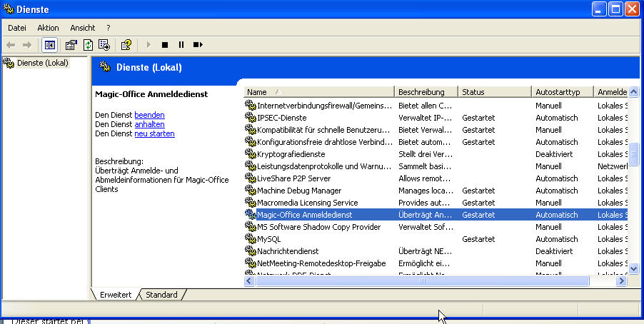Image resolution: width=644 pixels, height=324 pixels.
Task: Click the gear icon of LiveShare P2P Server
Action: coord(251,178)
